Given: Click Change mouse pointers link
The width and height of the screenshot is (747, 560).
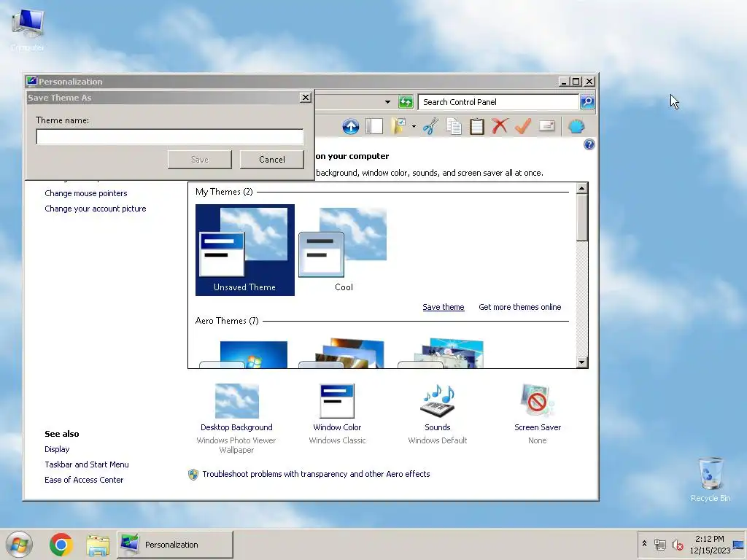Looking at the screenshot, I should [x=86, y=193].
